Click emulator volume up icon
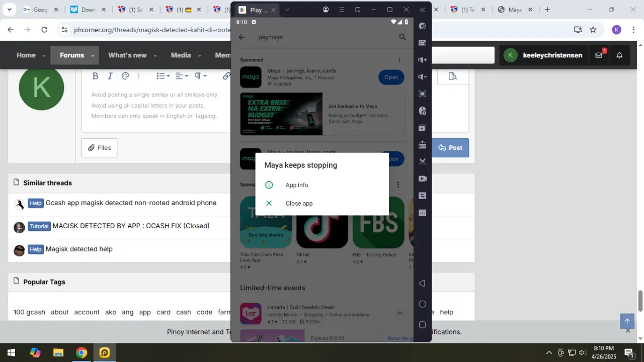Screen dimensions: 644x362 click(x=422, y=60)
